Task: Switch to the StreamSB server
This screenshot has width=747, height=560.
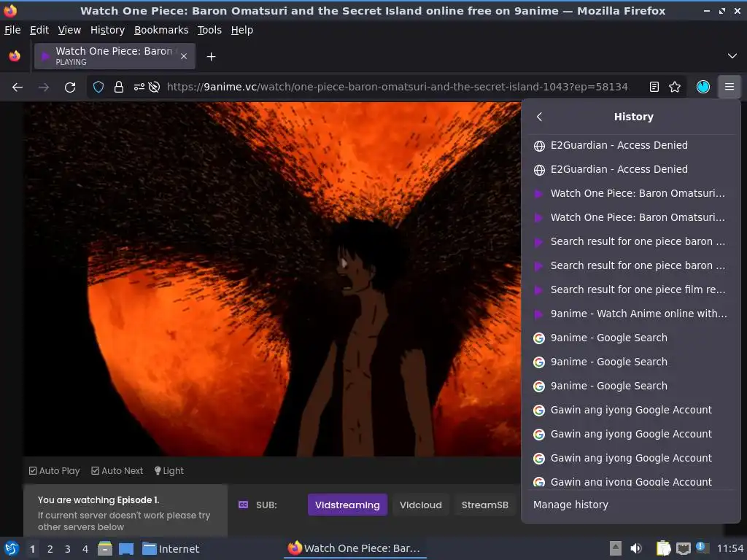Action: click(485, 505)
